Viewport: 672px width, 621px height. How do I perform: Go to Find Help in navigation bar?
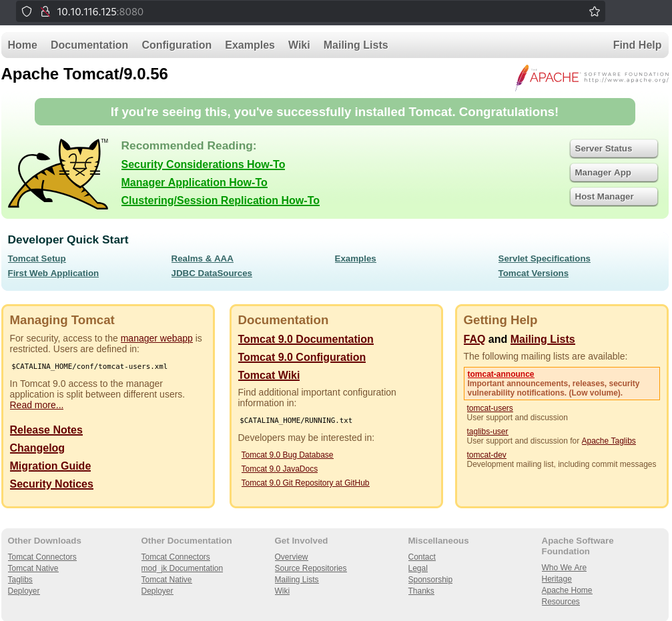point(637,45)
